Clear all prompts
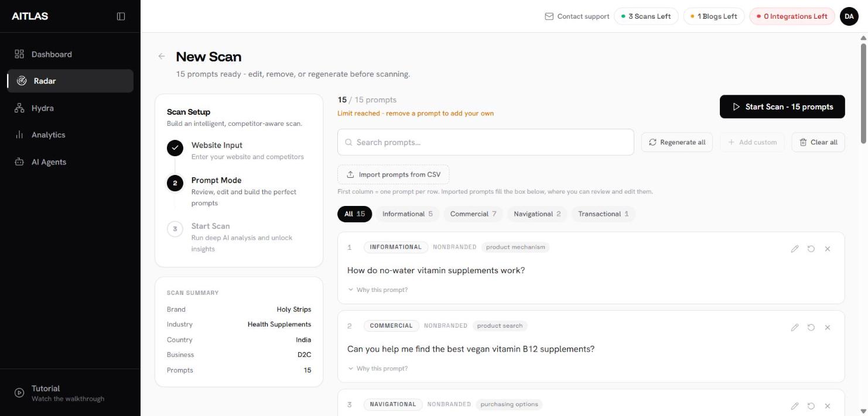Viewport: 868px width, 416px height. point(818,142)
